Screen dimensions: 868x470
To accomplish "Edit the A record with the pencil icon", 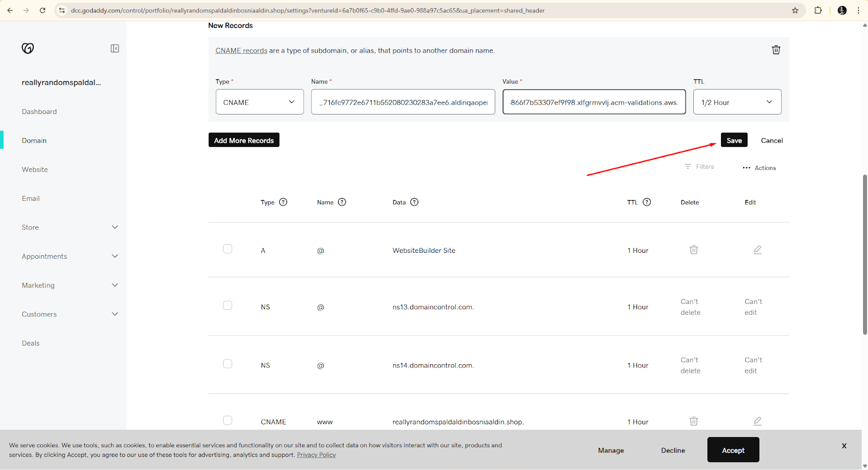I will coord(757,250).
